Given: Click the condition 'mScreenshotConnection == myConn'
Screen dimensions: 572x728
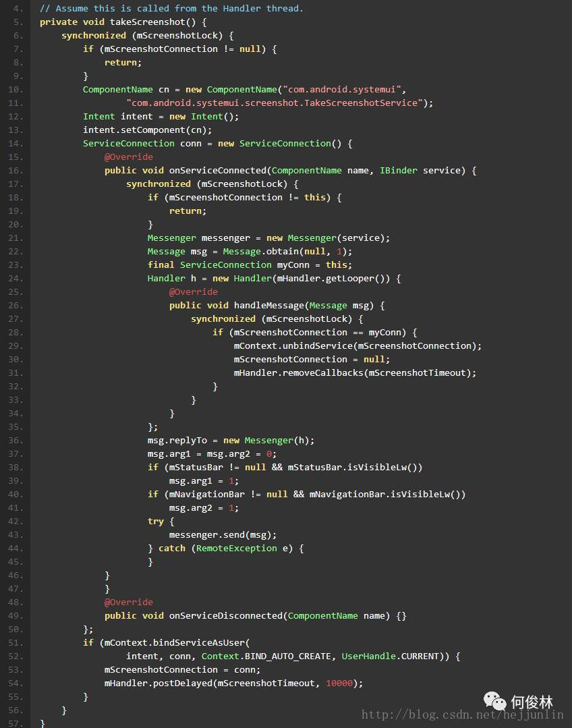Looking at the screenshot, I should [x=317, y=332].
